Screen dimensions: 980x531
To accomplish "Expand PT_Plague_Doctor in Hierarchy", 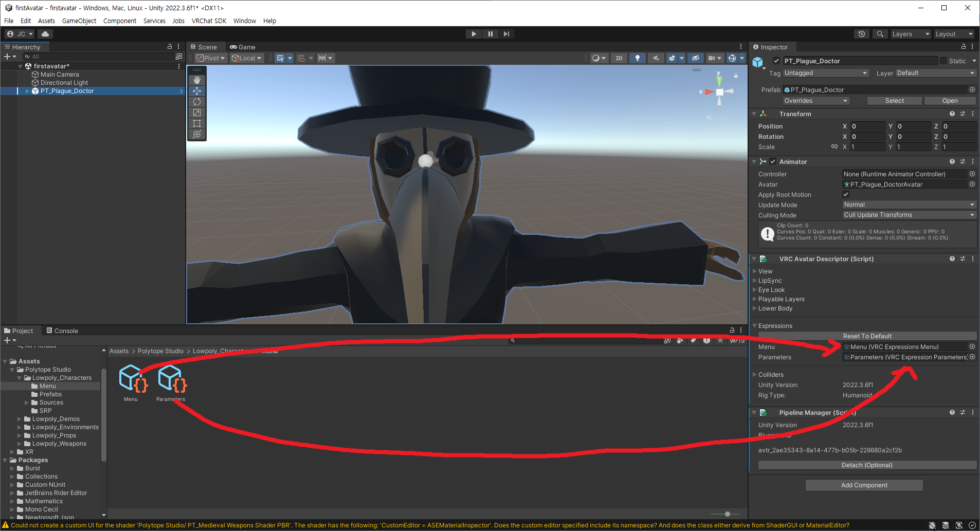I will 27,91.
